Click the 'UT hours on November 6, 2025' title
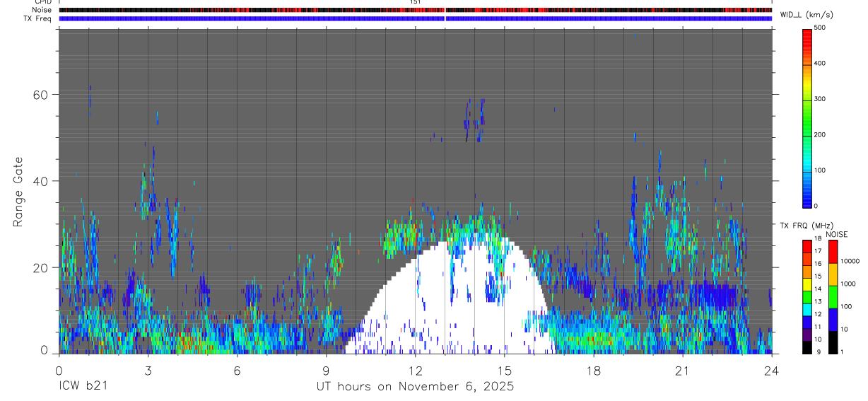This screenshot has height=401, width=868. coord(416,387)
